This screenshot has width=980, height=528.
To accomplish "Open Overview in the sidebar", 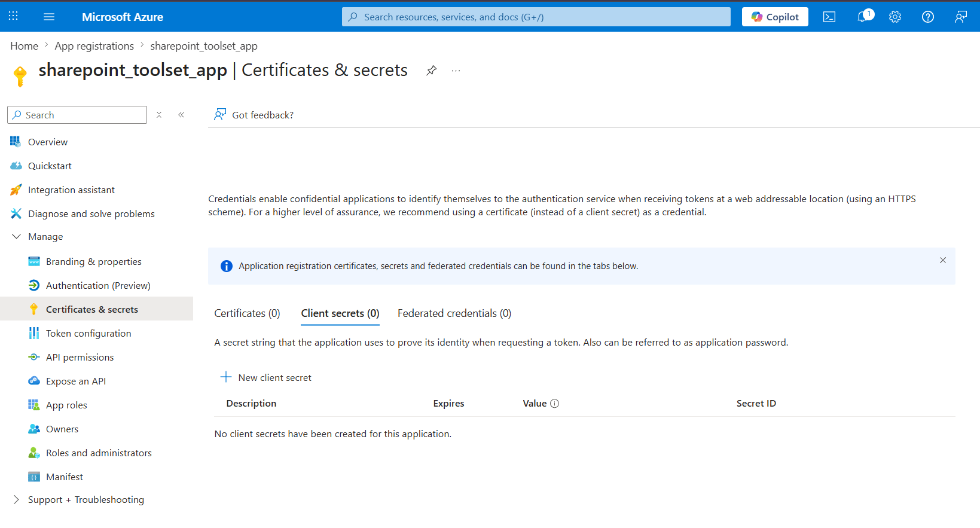I will coord(48,142).
